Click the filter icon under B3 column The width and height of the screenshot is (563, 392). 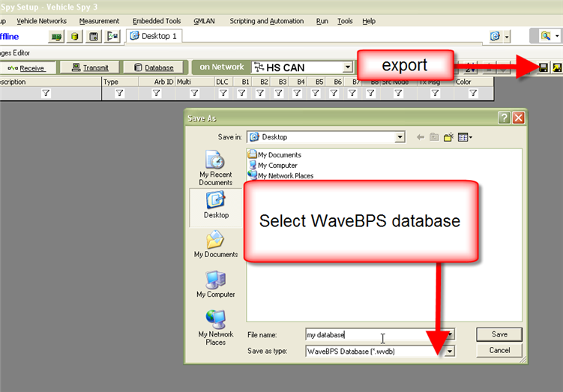[279, 94]
